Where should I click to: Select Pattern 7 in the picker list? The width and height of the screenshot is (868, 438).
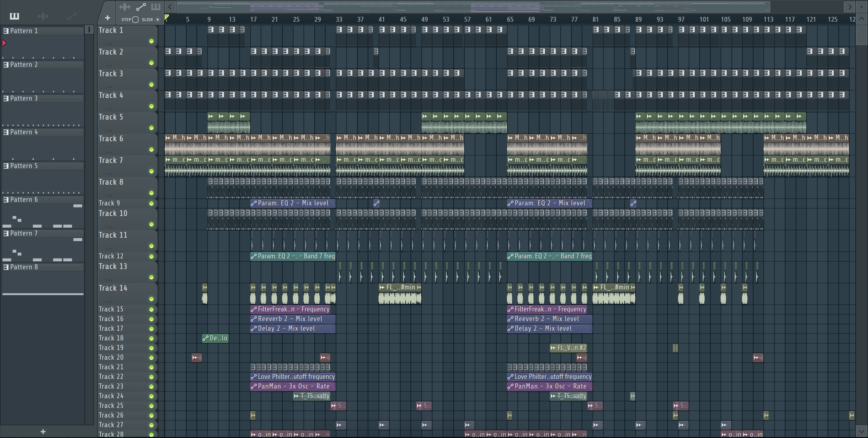(43, 233)
